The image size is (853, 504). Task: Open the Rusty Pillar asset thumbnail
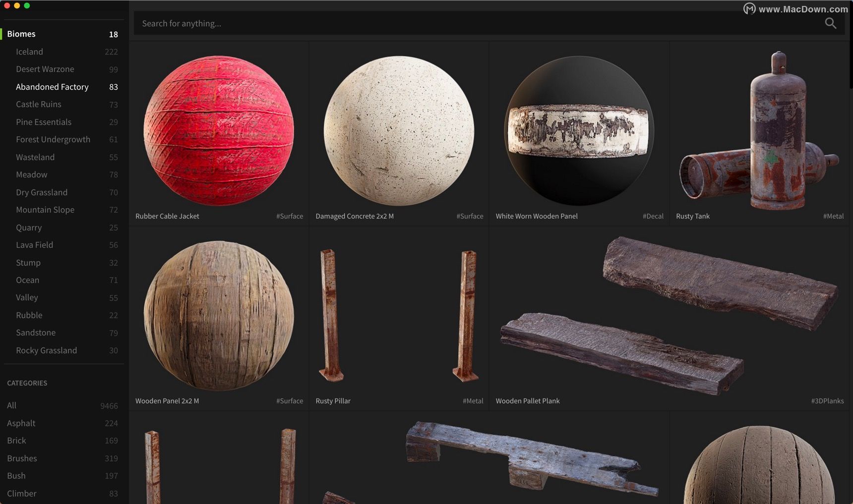pos(399,316)
